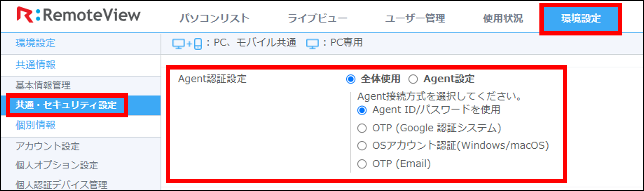Click the 個別情報 section heading

[x=35, y=125]
